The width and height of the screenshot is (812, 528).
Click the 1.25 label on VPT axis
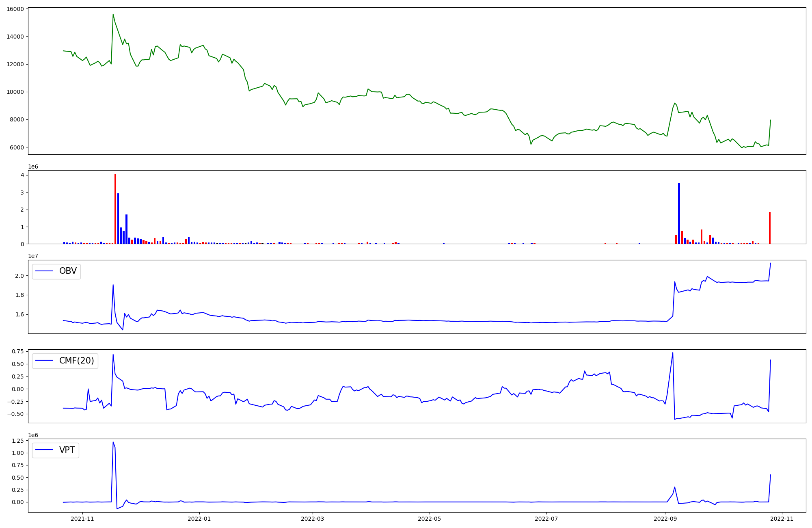[x=17, y=441]
